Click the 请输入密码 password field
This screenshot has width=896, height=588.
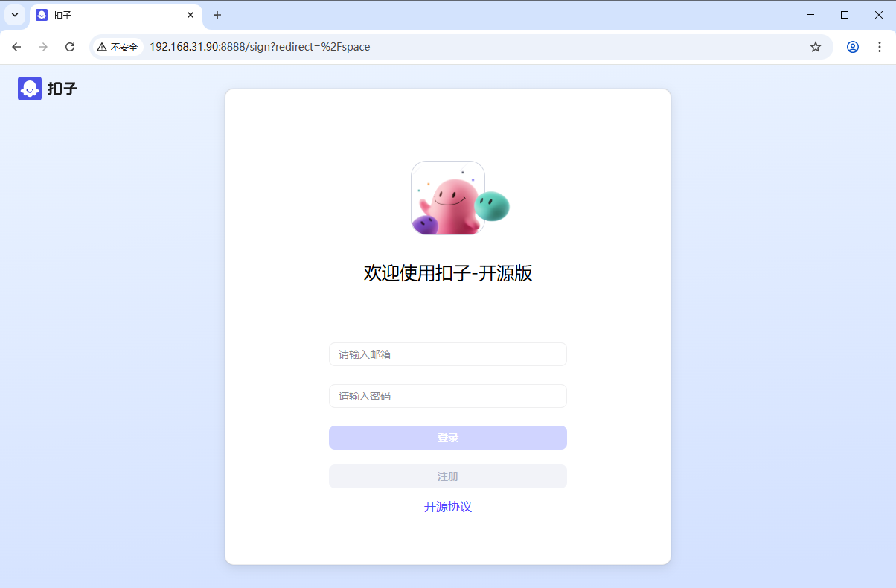click(x=447, y=396)
